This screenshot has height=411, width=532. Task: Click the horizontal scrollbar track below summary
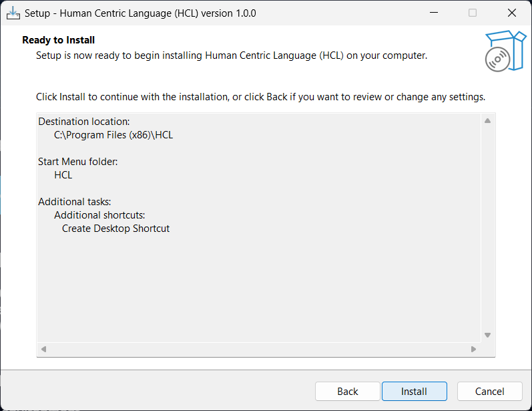pos(258,349)
